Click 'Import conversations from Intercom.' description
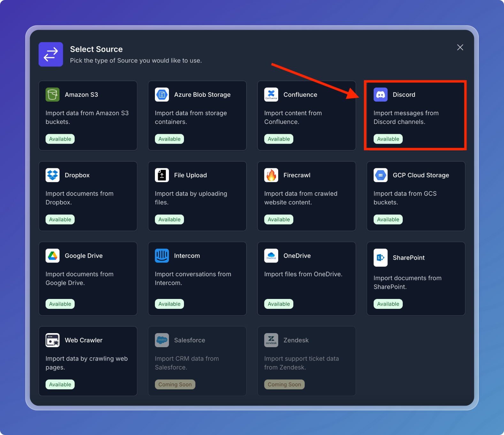This screenshot has width=504, height=435. [x=193, y=279]
